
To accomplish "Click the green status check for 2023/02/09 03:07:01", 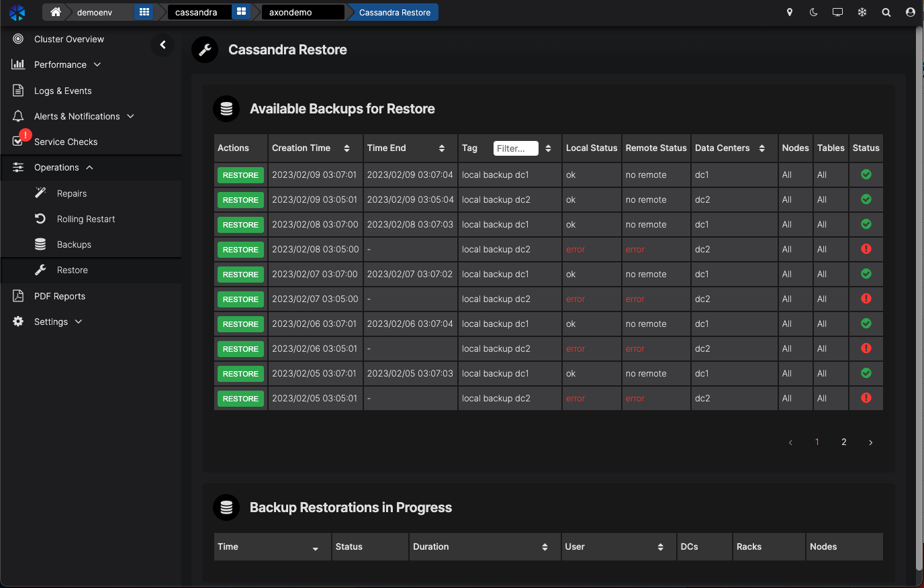I will click(x=866, y=175).
